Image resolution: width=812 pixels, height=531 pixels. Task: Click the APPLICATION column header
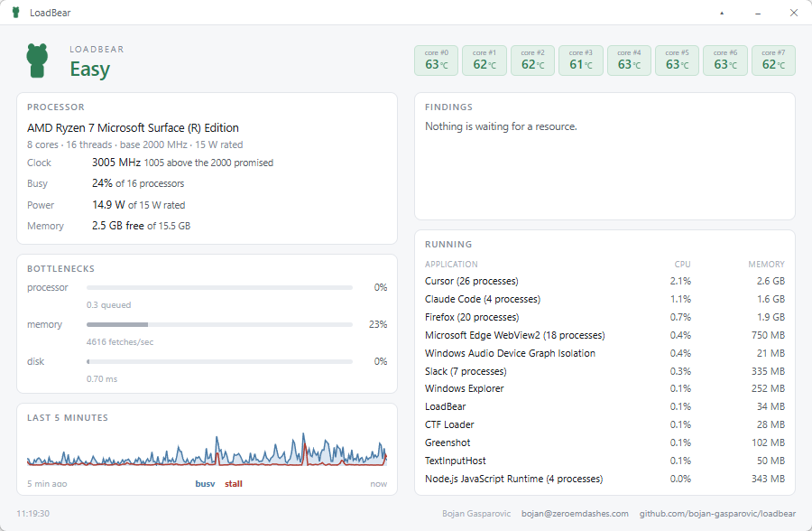[x=451, y=264]
